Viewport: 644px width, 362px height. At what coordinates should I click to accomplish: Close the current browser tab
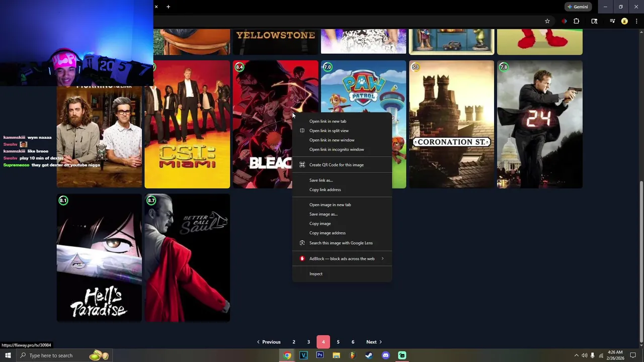coord(156,7)
